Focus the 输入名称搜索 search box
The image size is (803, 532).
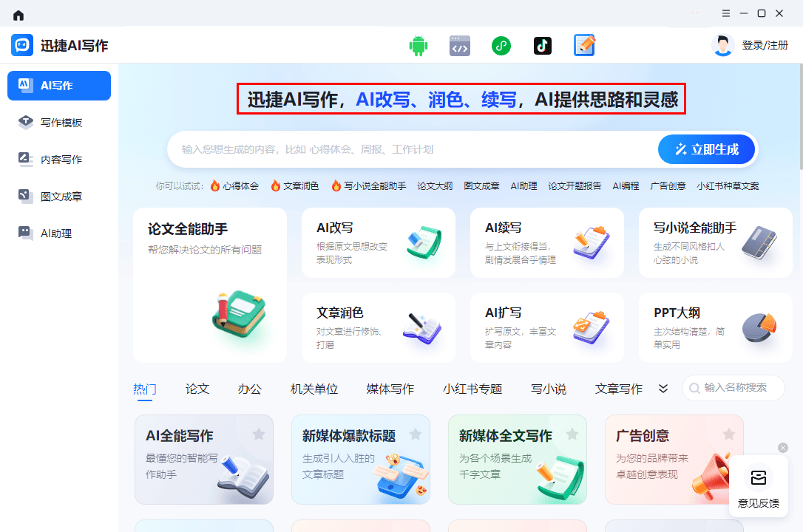pos(733,388)
